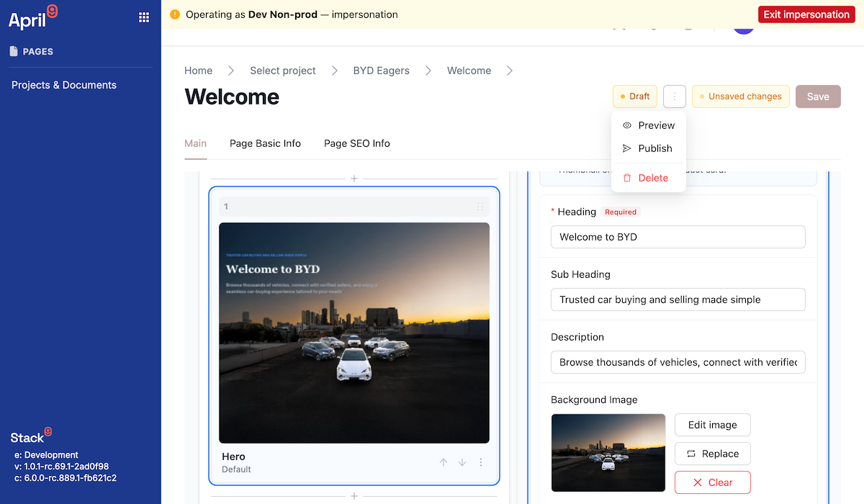
Task: Choose Publish from the dropdown menu
Action: [x=649, y=148]
